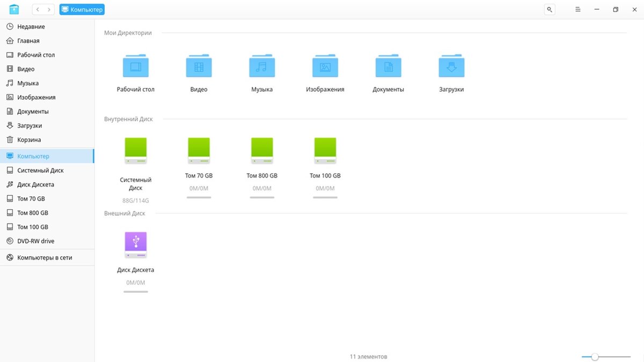Viewport: 644px width, 362px height.
Task: Open Музыка in the sidebar
Action: (x=47, y=83)
